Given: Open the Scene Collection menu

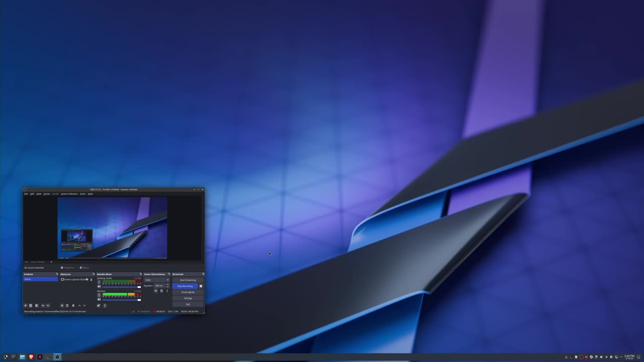Looking at the screenshot, I should click(69, 194).
